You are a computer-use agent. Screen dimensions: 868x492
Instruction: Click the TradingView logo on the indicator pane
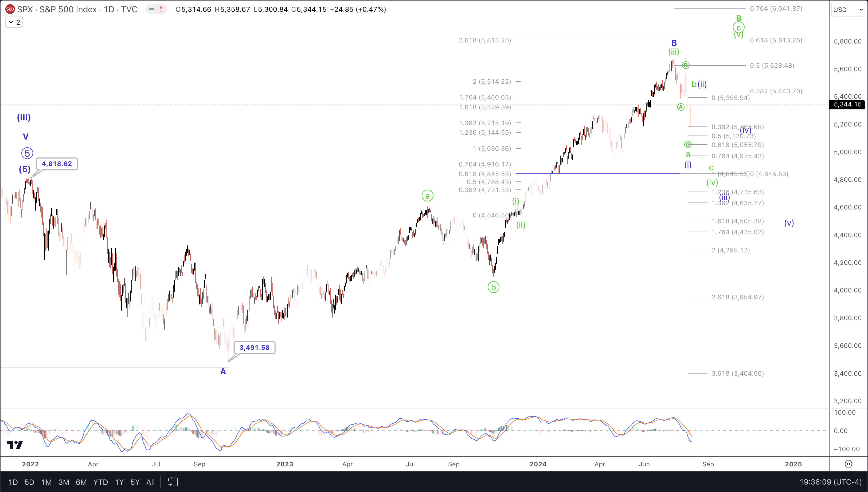(15, 445)
